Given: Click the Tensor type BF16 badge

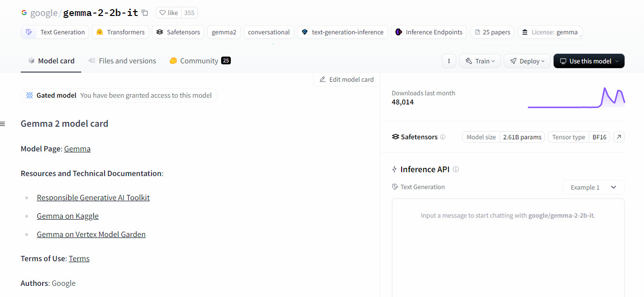Looking at the screenshot, I should [x=579, y=137].
